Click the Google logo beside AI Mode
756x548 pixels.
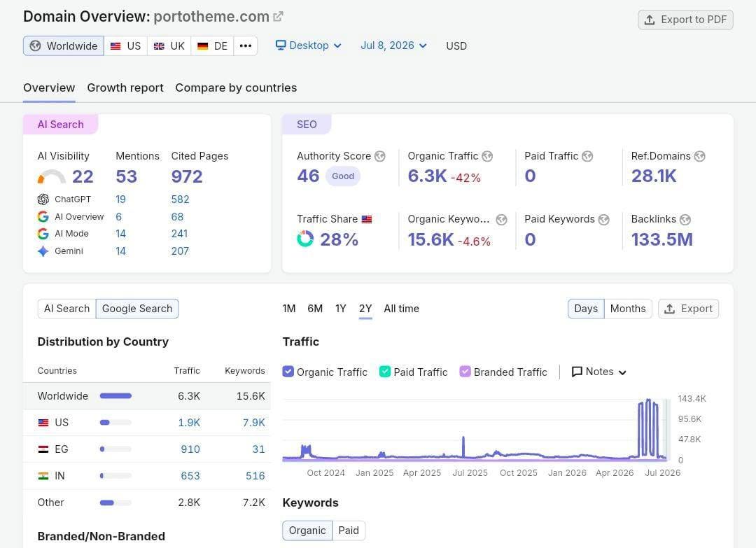pos(43,234)
